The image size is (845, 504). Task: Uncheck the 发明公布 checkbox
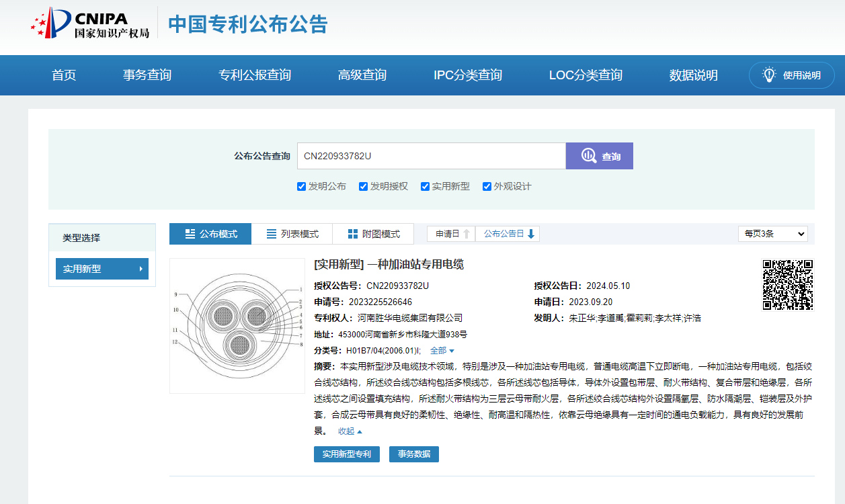[x=301, y=186]
